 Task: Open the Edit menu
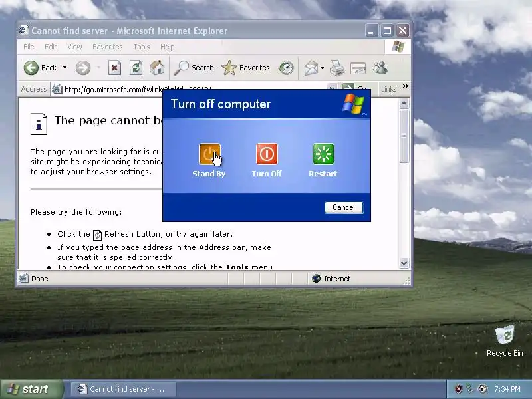click(x=51, y=47)
